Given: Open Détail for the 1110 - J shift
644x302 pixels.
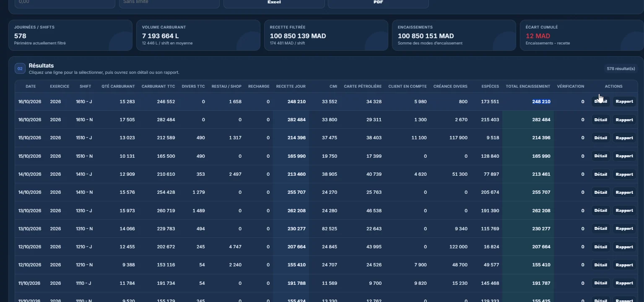Looking at the screenshot, I should [x=600, y=283].
